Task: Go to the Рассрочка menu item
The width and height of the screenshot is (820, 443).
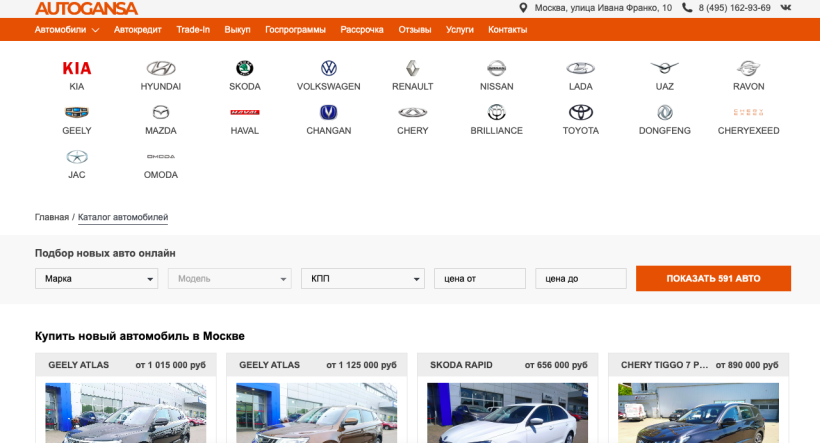Action: (362, 30)
